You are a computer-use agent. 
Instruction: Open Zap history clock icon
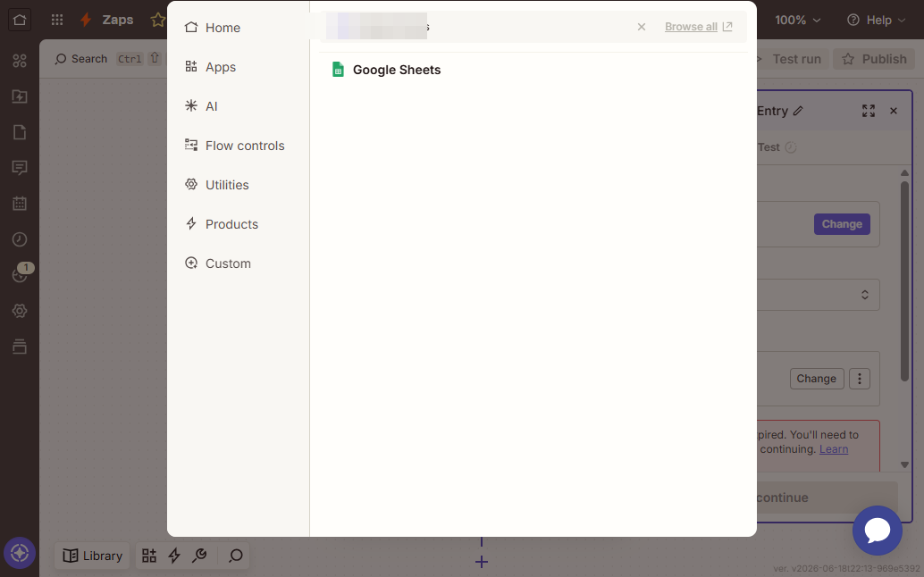[20, 239]
